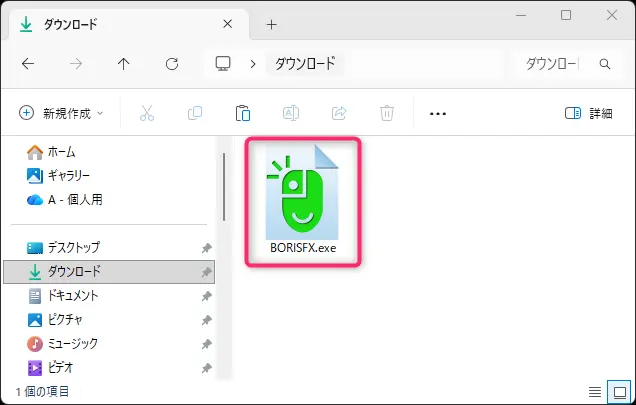Viewport: 636px width, 405px height.
Task: Click the forward navigation arrow
Action: (76, 64)
